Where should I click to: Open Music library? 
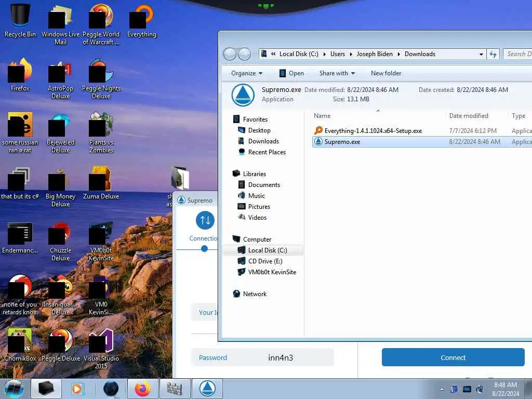click(251, 195)
